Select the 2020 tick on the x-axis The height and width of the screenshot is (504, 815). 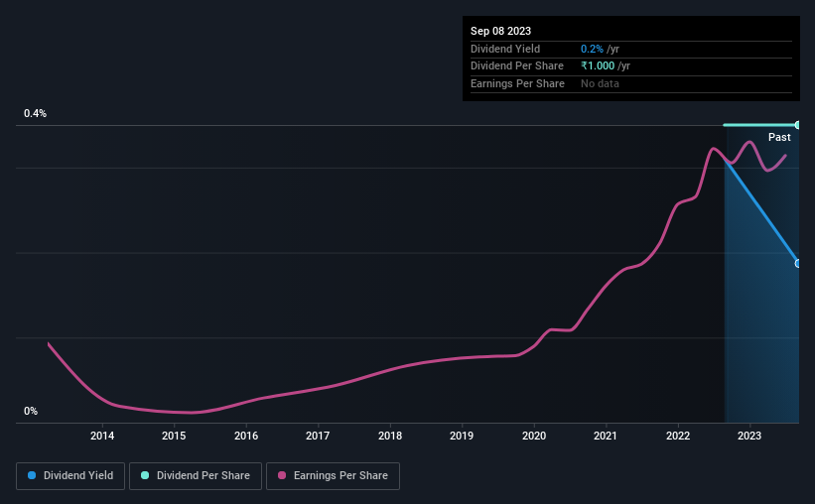[x=534, y=436]
